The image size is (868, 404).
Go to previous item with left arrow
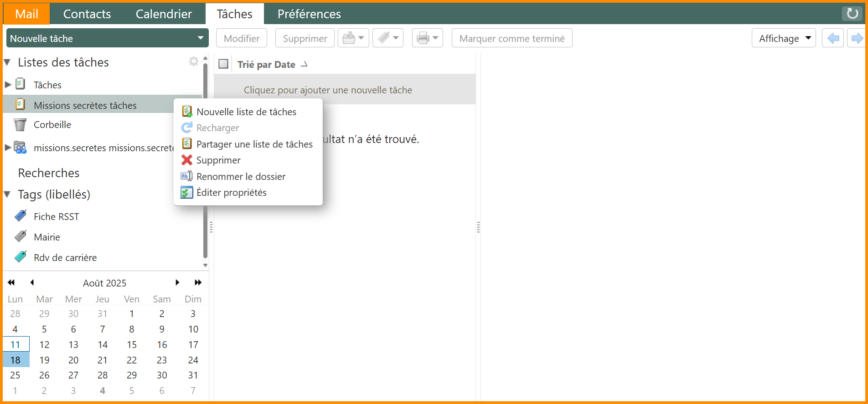(833, 38)
